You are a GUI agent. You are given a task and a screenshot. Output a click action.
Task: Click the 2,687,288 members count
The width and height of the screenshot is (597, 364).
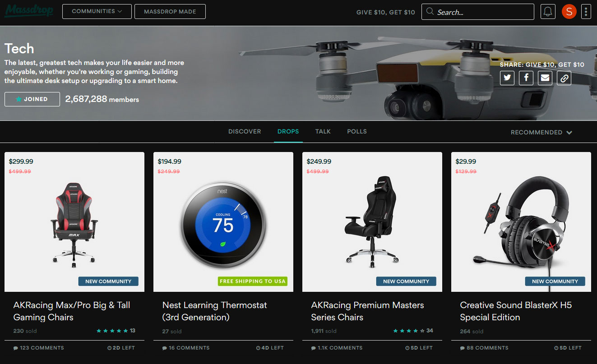click(x=102, y=99)
